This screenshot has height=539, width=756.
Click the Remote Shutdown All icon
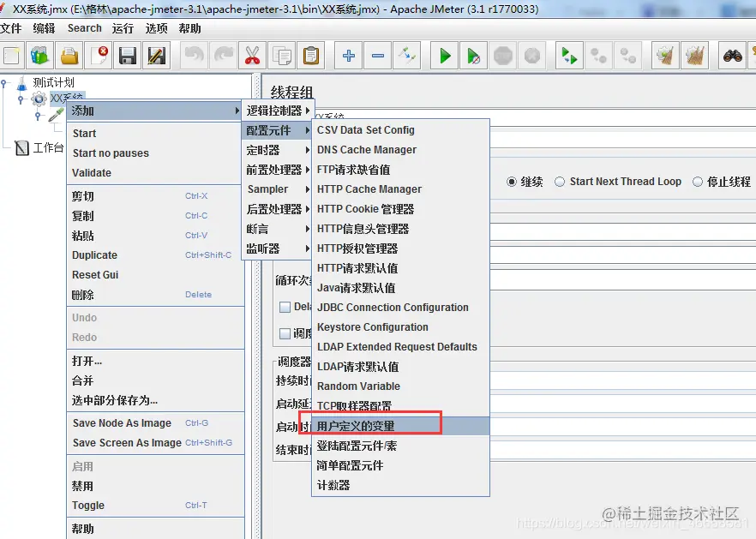[x=628, y=56]
